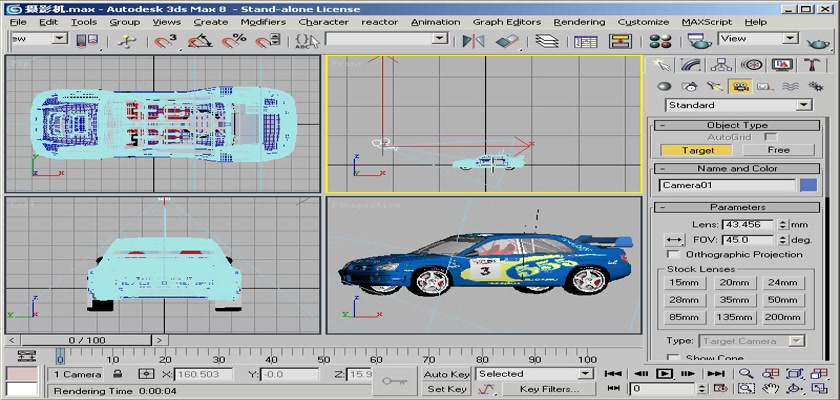The image size is (840, 400).
Task: Open the MAXScript menu
Action: (707, 22)
